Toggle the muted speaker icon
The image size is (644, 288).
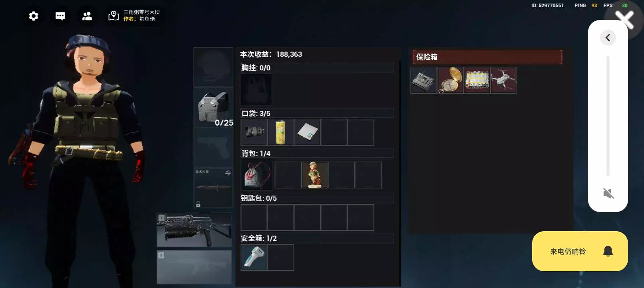pos(608,194)
